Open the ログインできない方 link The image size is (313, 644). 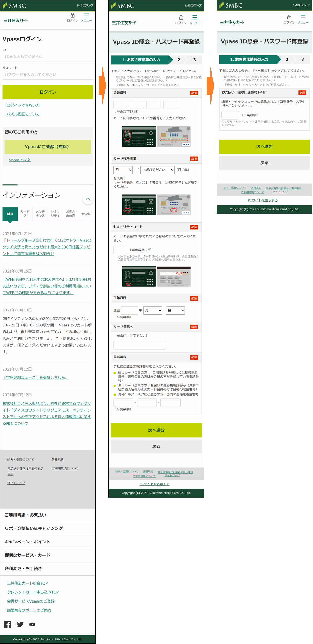click(x=23, y=105)
